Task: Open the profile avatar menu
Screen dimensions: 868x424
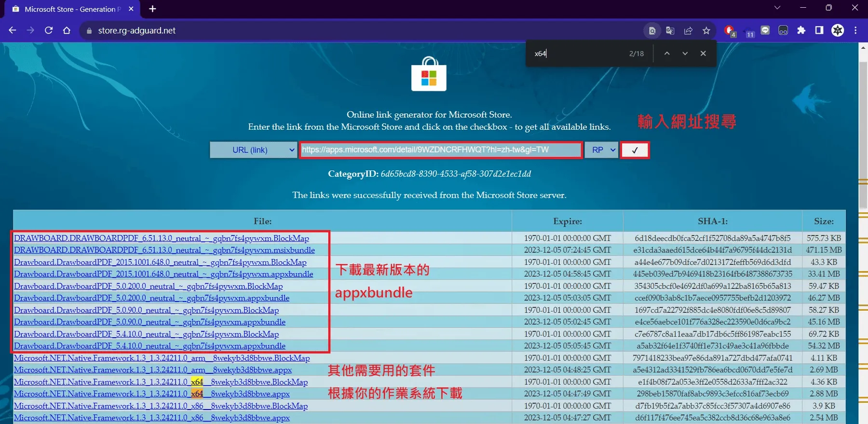Action: pyautogui.click(x=838, y=30)
